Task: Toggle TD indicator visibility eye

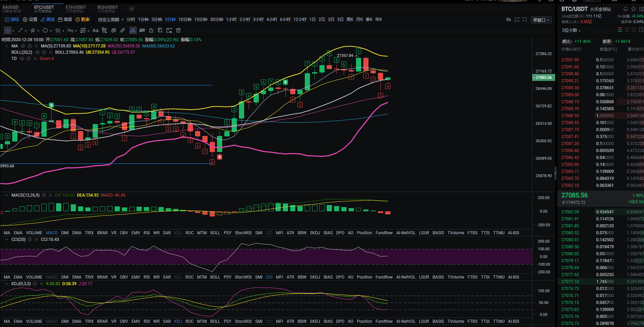Action: point(22,59)
